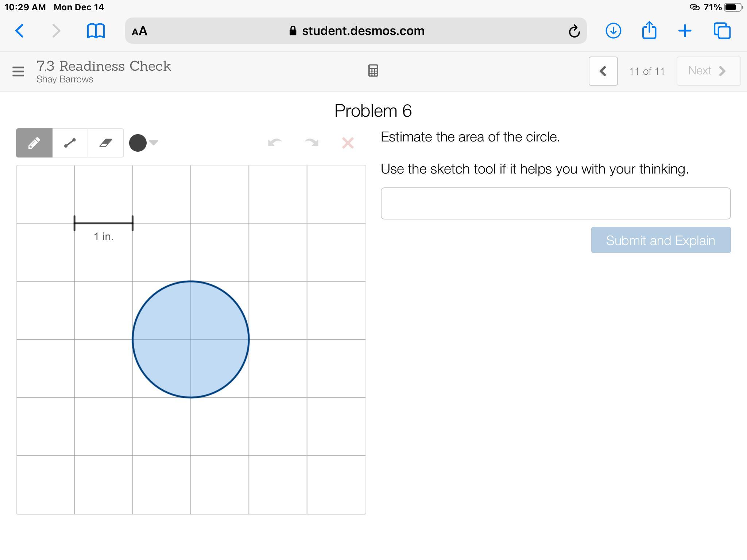Screen dimensions: 747x560
Task: Select the eraser tool
Action: [106, 143]
